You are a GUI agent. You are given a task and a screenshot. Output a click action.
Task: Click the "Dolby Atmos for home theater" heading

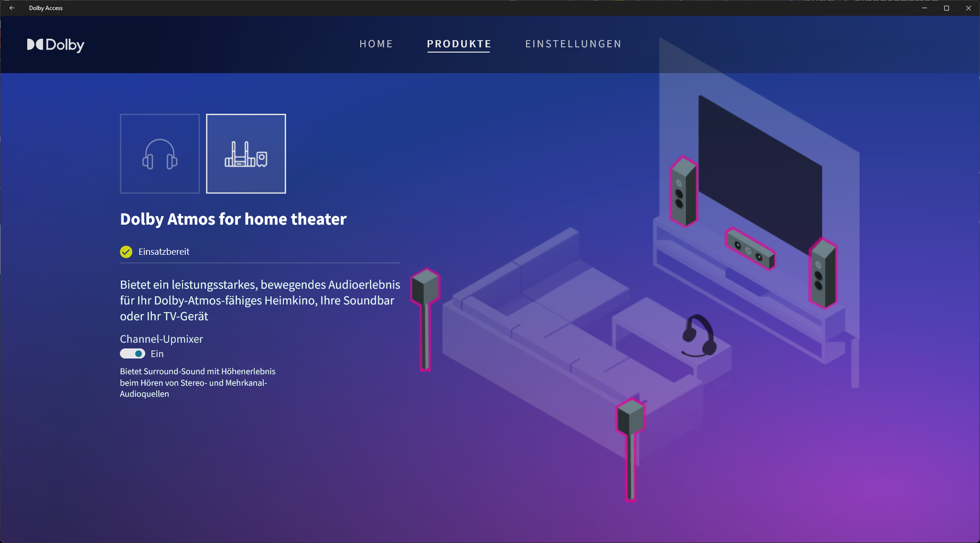(233, 219)
